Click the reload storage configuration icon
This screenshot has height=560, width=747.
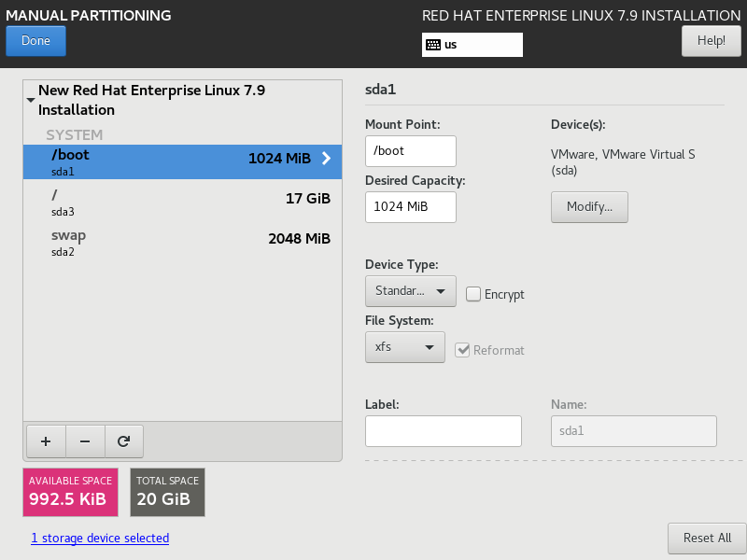click(x=124, y=441)
